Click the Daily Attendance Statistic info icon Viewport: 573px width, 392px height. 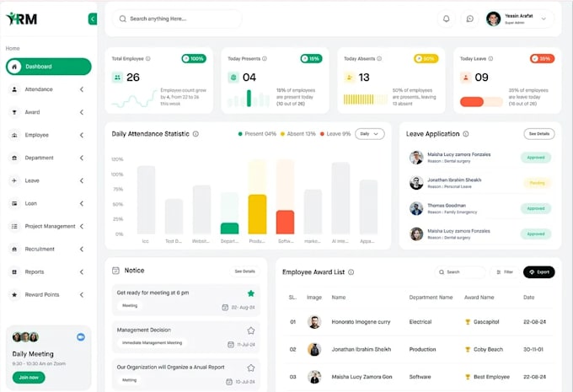195,134
